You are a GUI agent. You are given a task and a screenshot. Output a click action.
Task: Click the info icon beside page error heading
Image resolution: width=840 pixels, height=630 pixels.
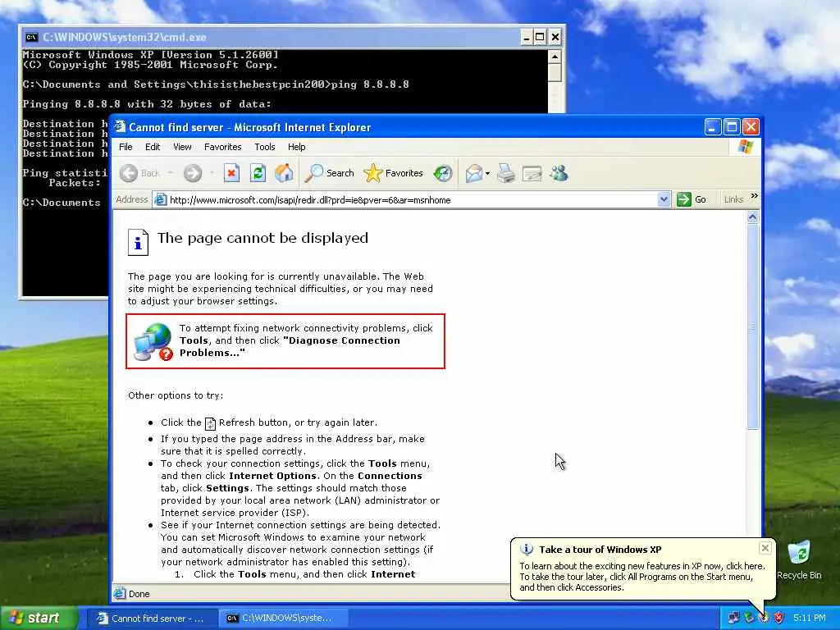[x=138, y=242]
